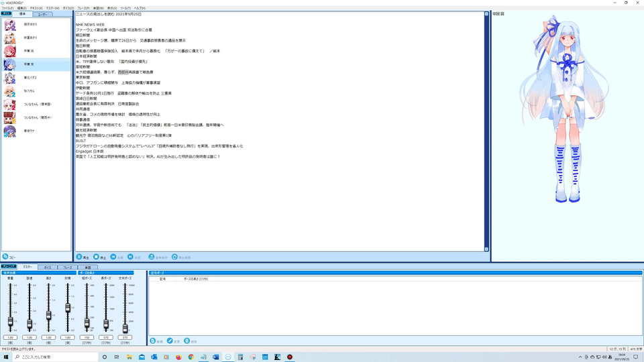Image resolution: width=644 pixels, height=362 pixels.
Task: Click the Windows taskbar search box
Action: (56, 357)
